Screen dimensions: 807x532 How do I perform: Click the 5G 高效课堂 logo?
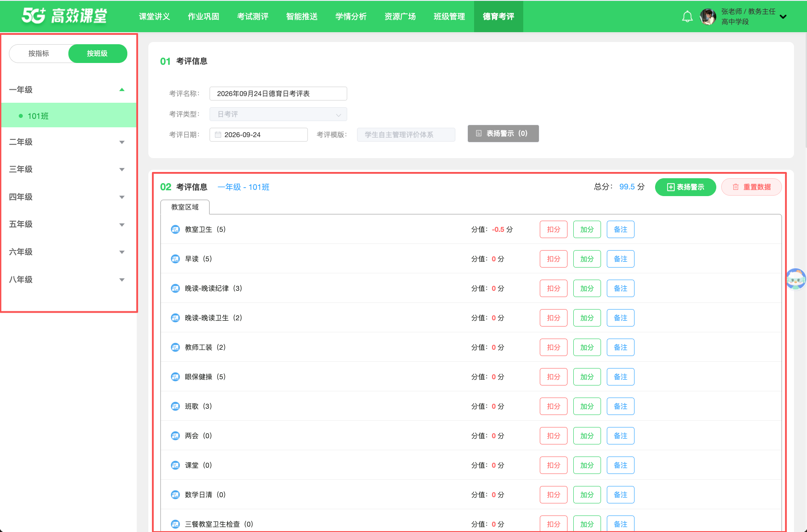64,16
